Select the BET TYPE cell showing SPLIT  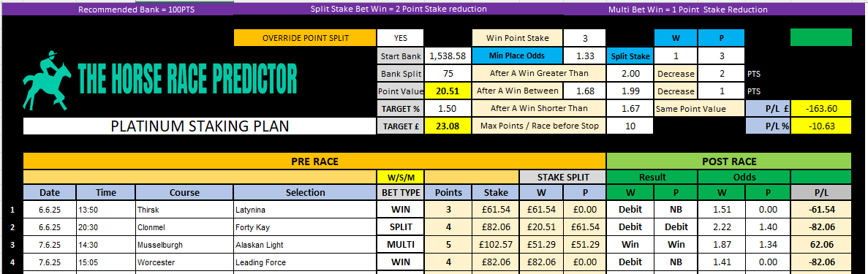click(401, 227)
